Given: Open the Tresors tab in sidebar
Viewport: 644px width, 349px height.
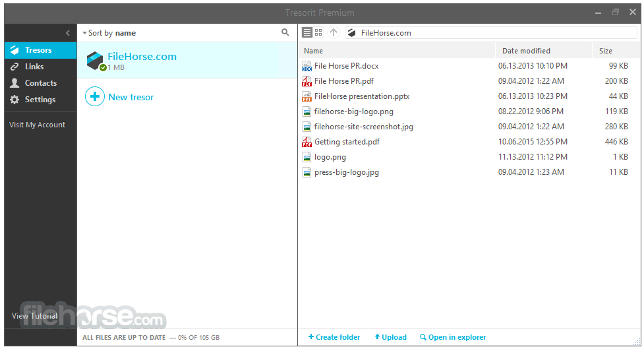Looking at the screenshot, I should coord(38,50).
